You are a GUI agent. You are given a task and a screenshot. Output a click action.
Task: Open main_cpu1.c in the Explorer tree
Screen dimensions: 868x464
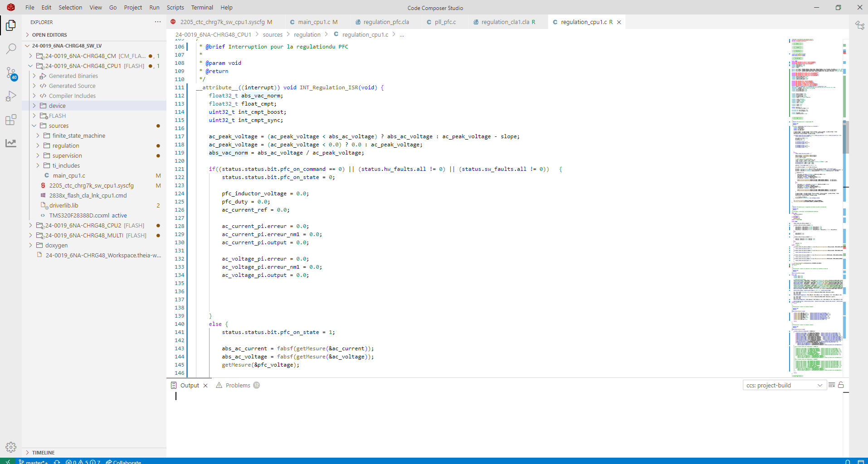(94, 175)
